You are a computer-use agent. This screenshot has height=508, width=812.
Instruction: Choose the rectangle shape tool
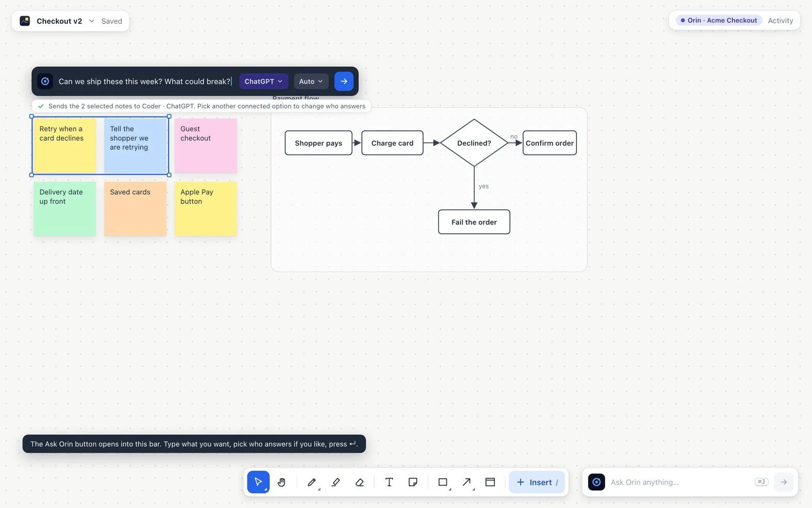coord(443,482)
